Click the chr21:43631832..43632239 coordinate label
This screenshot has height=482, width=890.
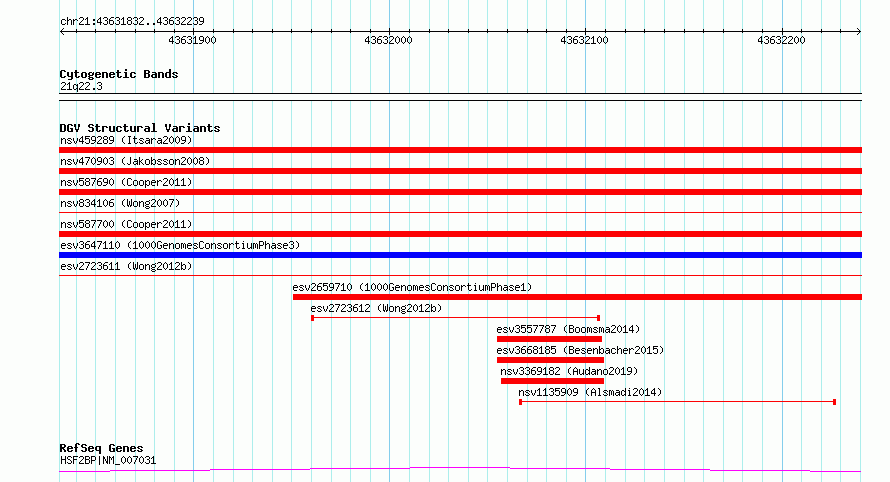tap(132, 21)
